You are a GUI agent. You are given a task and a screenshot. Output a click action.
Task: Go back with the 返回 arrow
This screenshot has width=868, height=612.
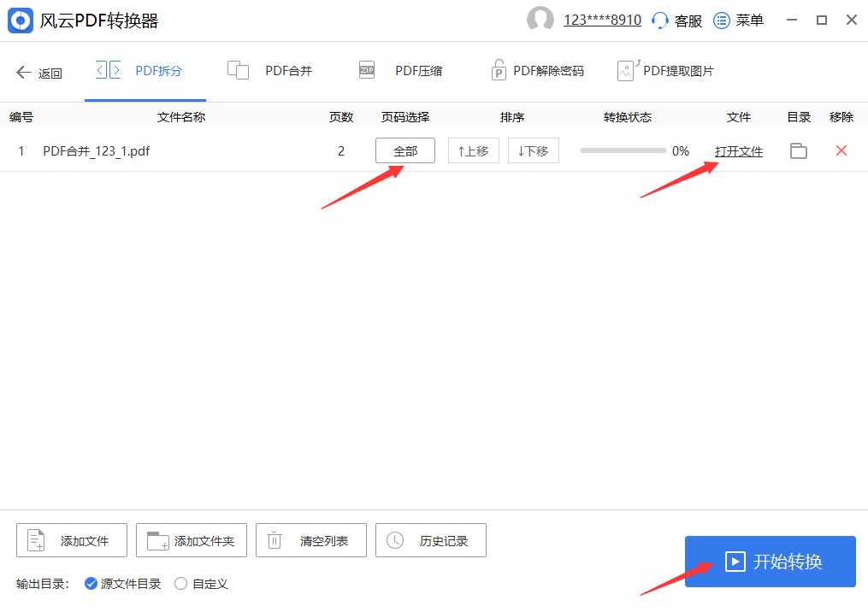23,72
